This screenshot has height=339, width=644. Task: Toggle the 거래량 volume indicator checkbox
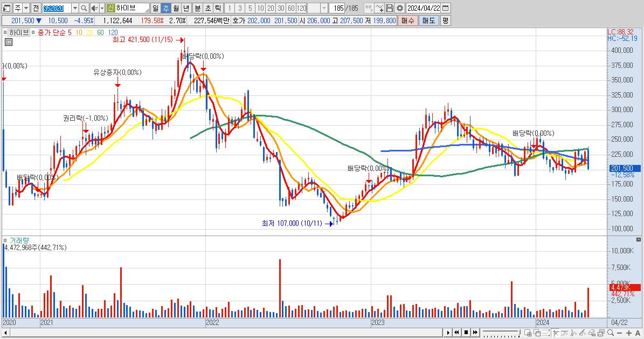coord(5,240)
